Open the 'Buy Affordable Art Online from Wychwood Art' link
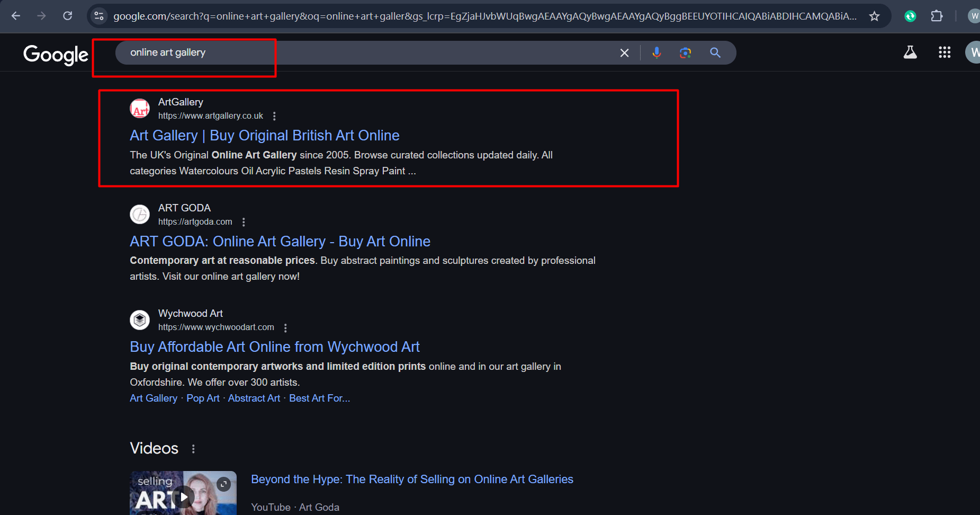This screenshot has height=515, width=980. click(274, 347)
